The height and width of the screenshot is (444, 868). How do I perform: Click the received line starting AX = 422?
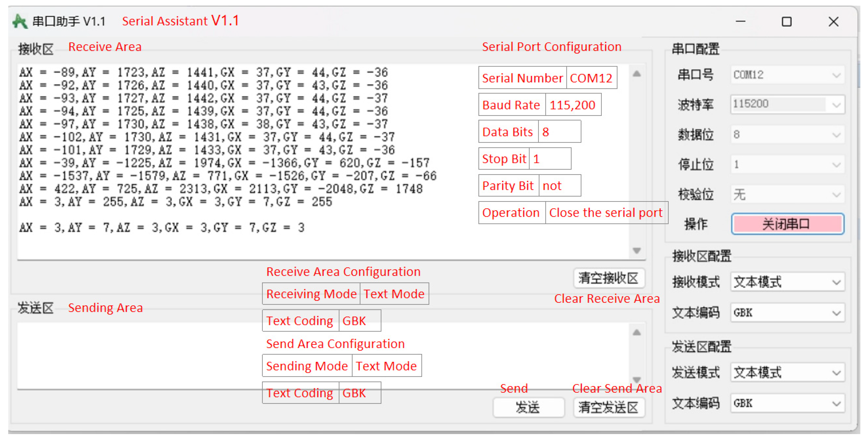221,189
